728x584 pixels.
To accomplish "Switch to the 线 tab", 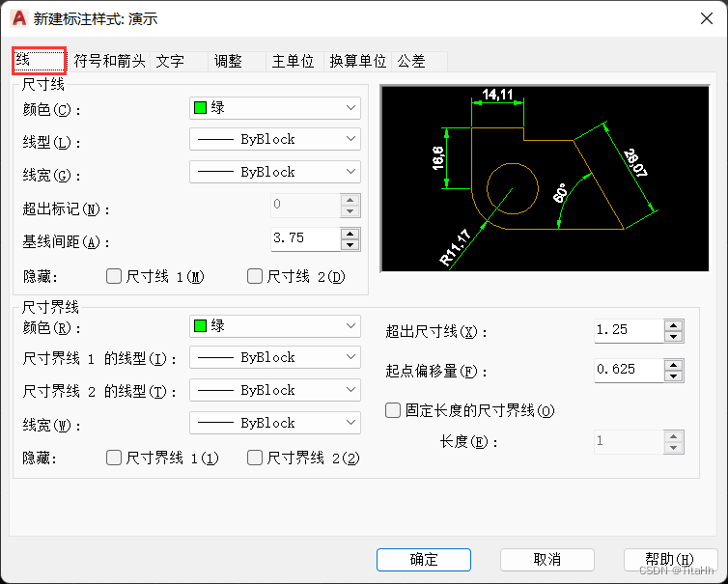I will coord(40,61).
